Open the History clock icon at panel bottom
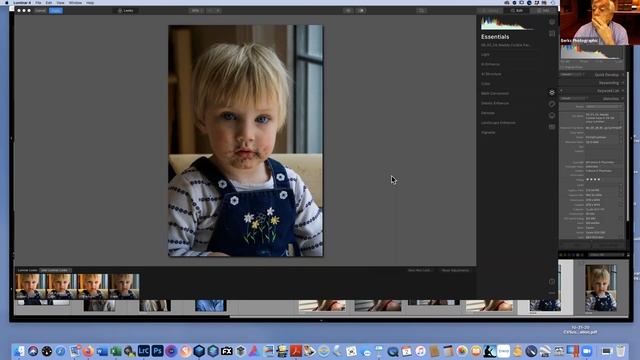Viewport: 640px width, 360px height. tap(552, 282)
